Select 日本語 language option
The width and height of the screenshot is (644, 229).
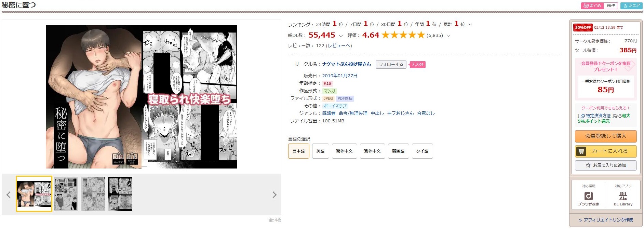(x=299, y=151)
